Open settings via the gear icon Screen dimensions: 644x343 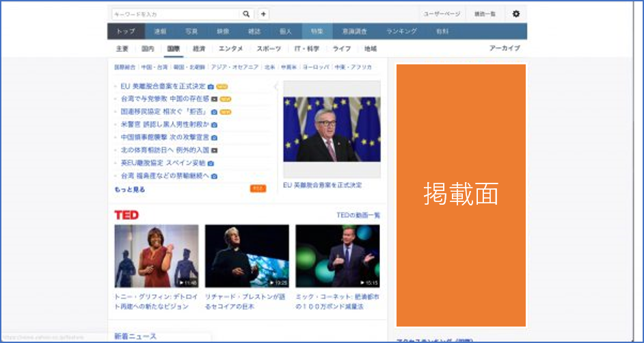pos(515,14)
